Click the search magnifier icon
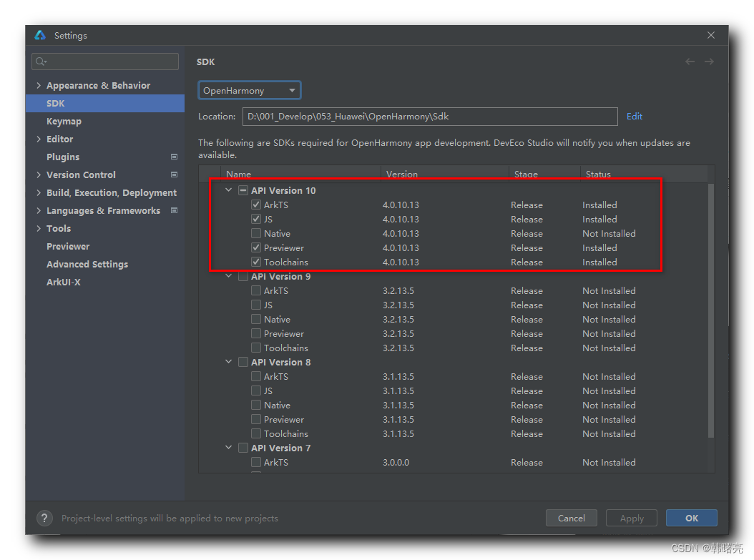The image size is (754, 560). pos(41,62)
